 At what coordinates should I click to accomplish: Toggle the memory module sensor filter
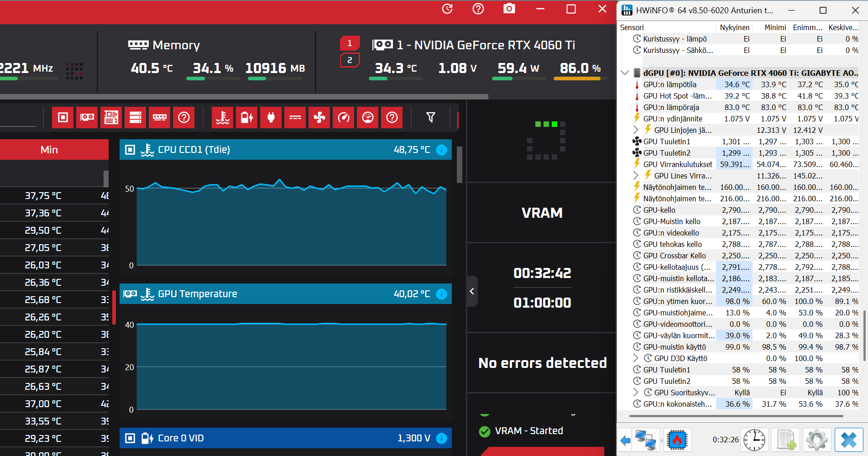point(160,118)
